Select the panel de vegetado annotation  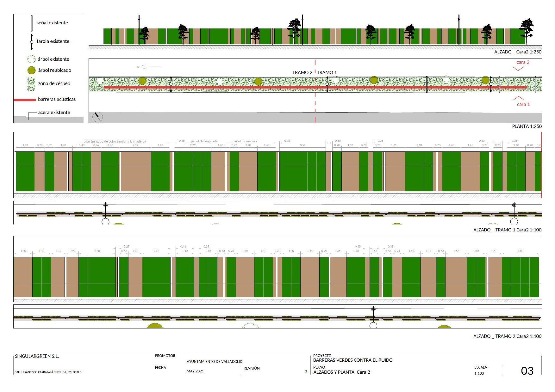coord(204,141)
